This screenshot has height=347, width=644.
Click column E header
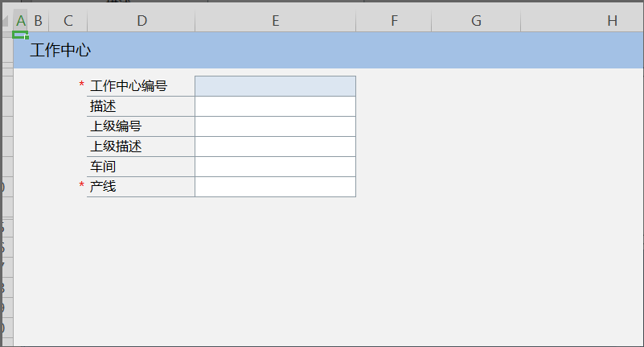coord(275,21)
